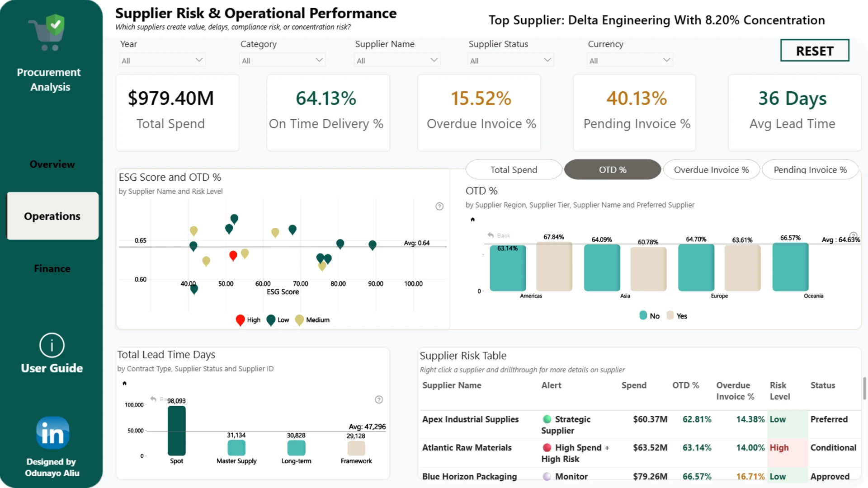Click the Framework lead time bar

[356, 448]
